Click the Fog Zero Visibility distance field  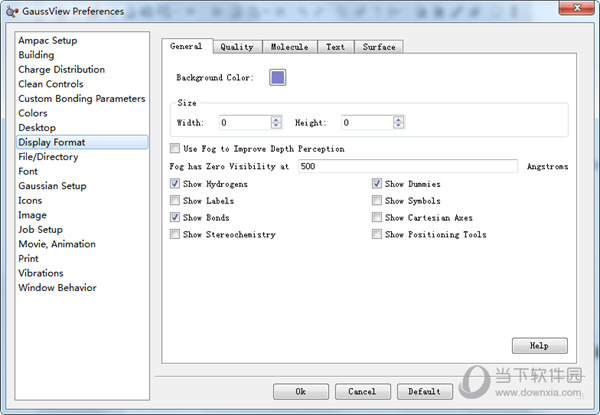pyautogui.click(x=408, y=166)
